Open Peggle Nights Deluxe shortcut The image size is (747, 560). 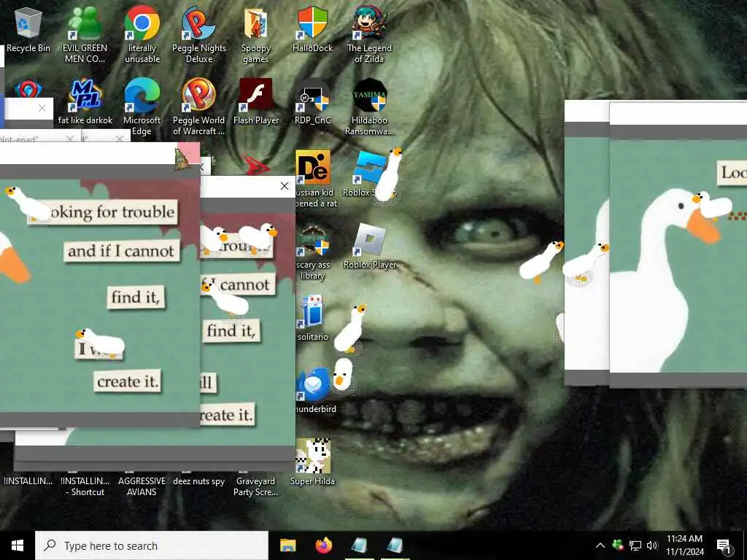198,34
